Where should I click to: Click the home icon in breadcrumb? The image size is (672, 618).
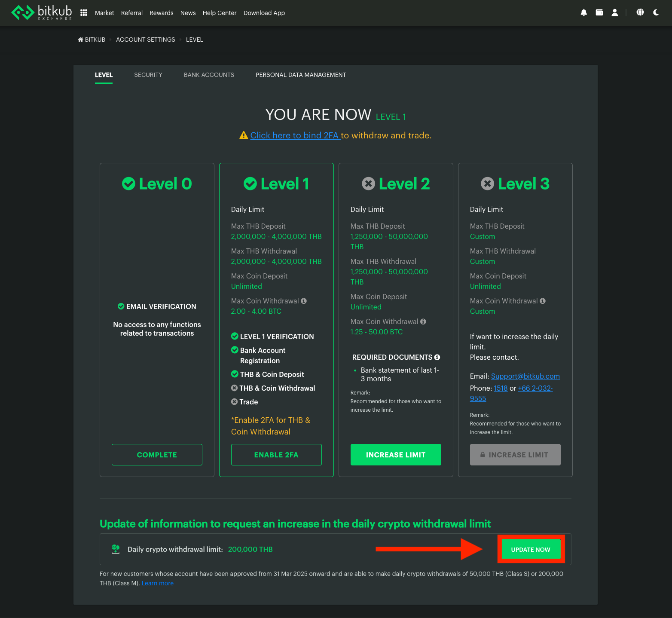[80, 40]
